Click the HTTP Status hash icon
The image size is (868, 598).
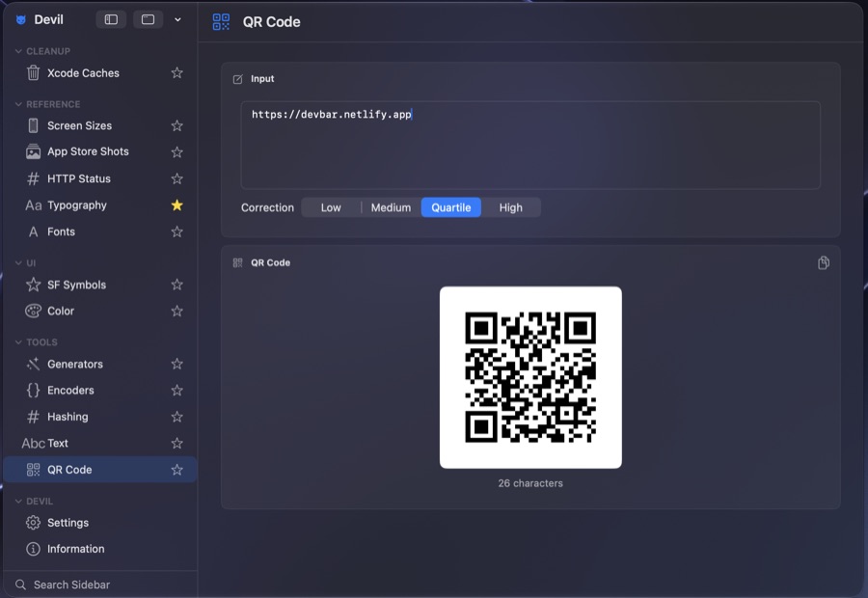[x=33, y=178]
